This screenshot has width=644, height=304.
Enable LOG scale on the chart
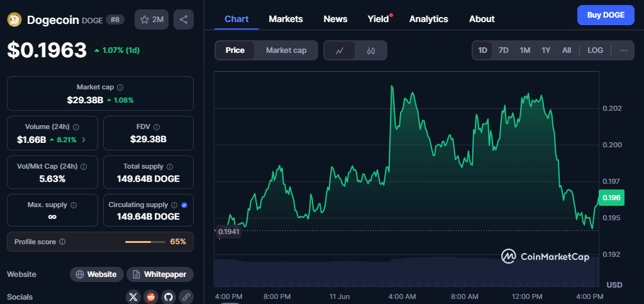[595, 50]
